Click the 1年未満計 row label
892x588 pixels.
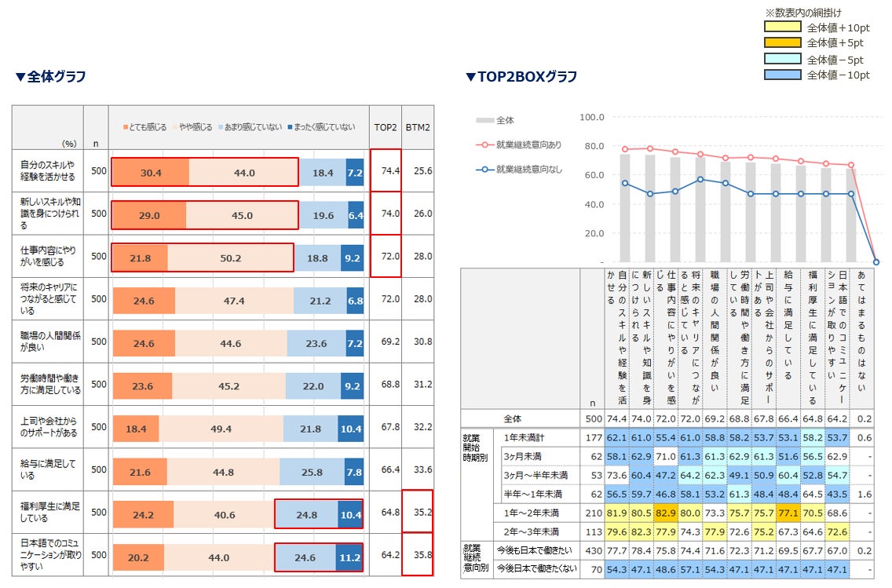524,437
